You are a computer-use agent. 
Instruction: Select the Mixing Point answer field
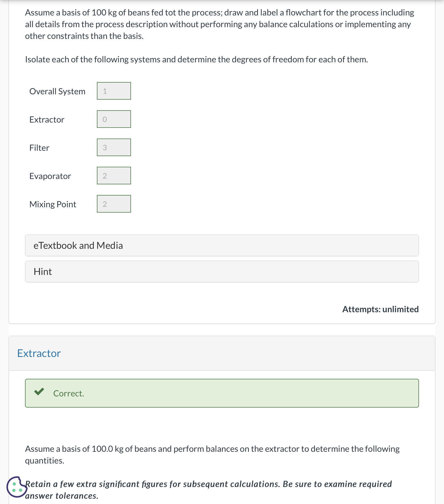[x=114, y=204]
